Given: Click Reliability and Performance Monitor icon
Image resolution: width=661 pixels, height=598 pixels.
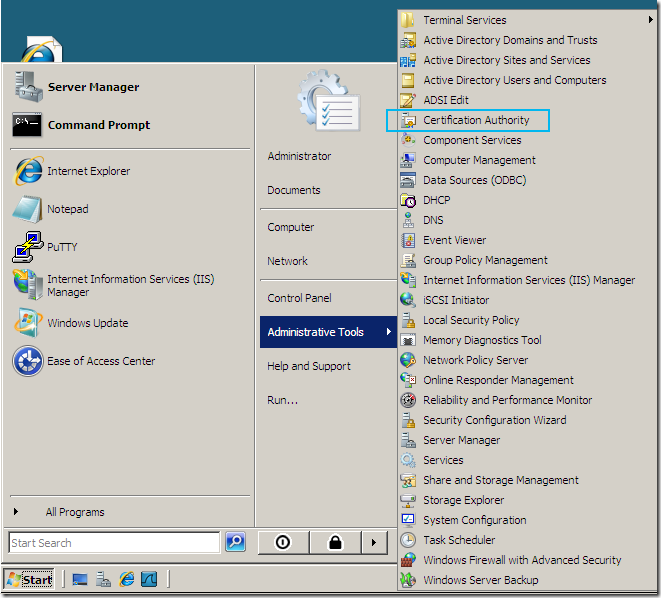Looking at the screenshot, I should (408, 400).
